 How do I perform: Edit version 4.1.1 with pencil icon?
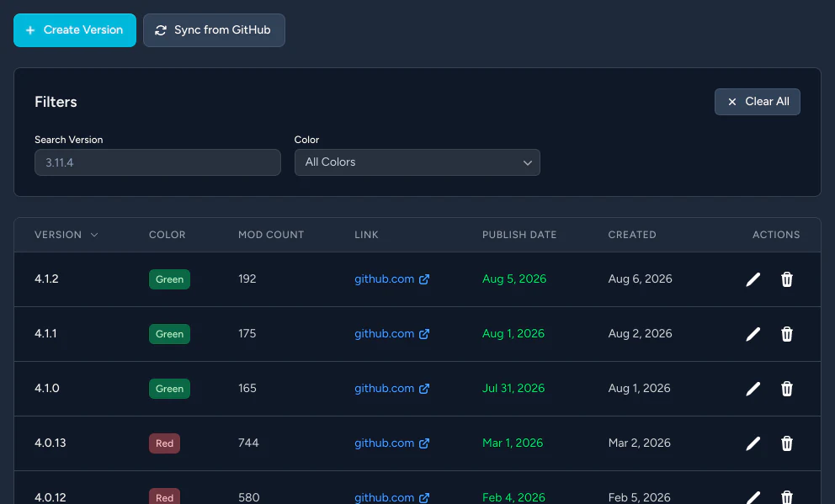point(753,334)
